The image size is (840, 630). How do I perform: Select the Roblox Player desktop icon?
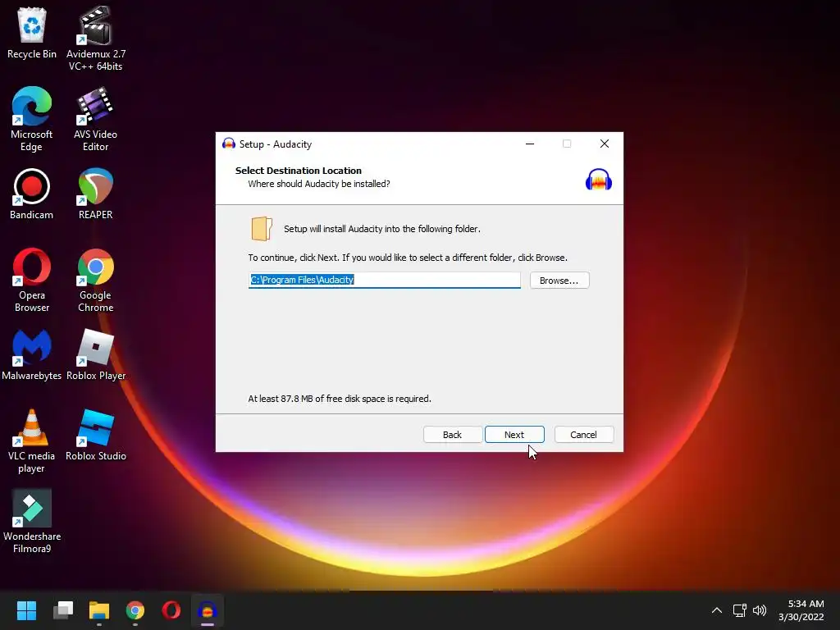click(x=95, y=354)
